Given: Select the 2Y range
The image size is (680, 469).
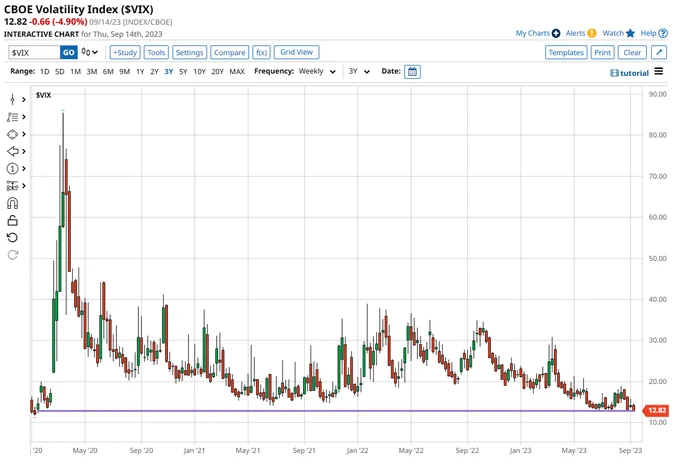Looking at the screenshot, I should coord(154,72).
